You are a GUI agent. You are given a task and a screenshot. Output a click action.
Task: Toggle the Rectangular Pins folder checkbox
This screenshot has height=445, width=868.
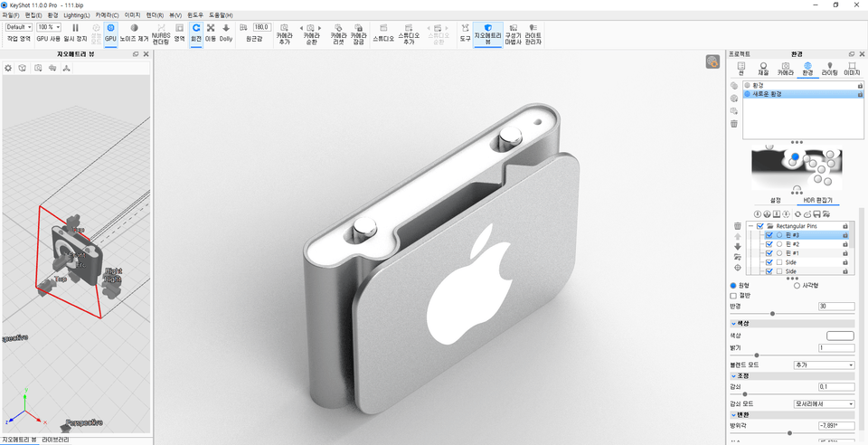(x=760, y=226)
